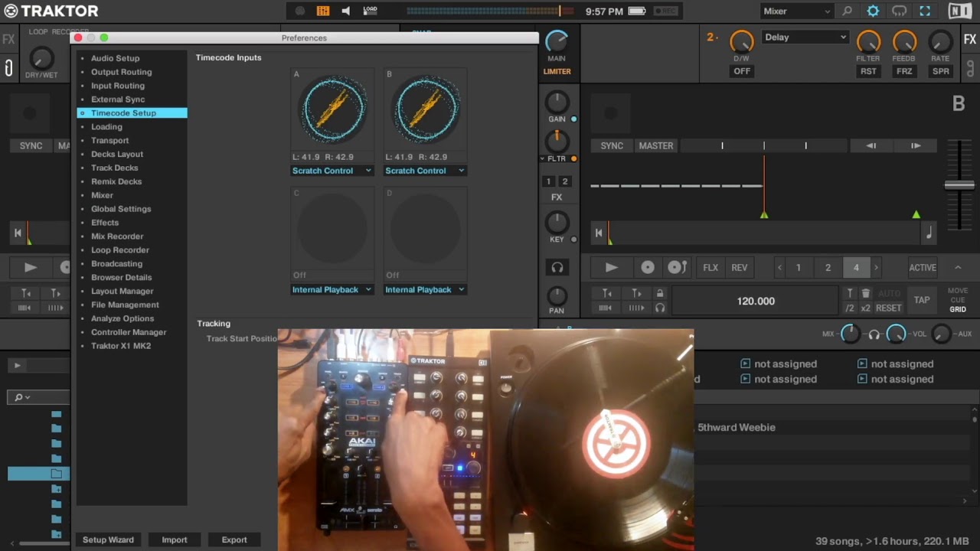Open deck C Internal Playback dropdown
The height and width of the screenshot is (551, 980).
332,289
